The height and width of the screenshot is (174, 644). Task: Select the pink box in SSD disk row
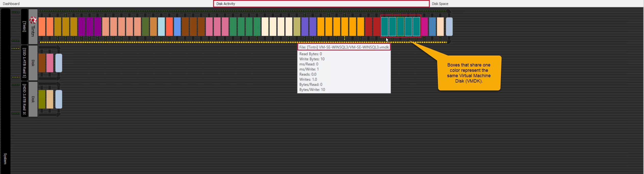50,63
